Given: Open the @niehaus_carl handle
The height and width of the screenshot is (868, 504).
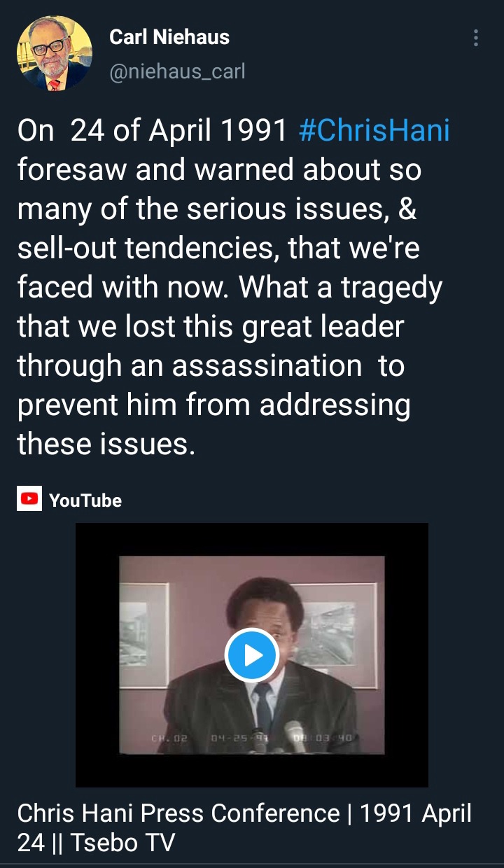Looking at the screenshot, I should (x=177, y=71).
